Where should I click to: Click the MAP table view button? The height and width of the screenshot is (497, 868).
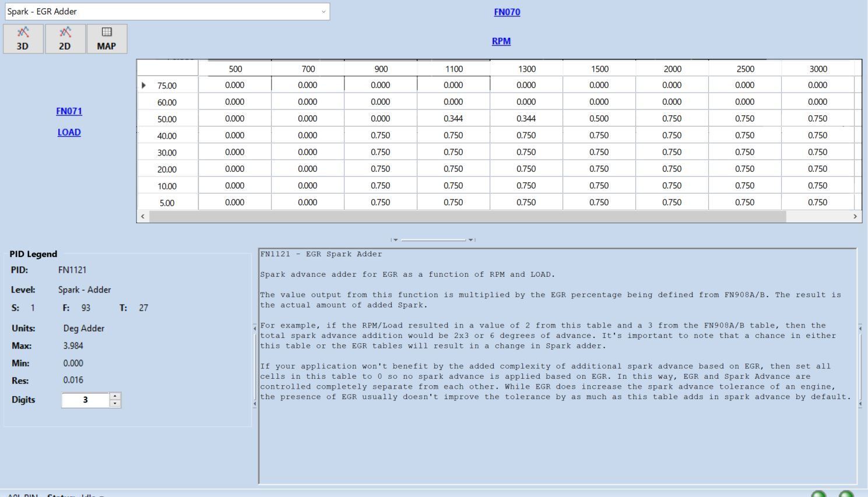(106, 39)
